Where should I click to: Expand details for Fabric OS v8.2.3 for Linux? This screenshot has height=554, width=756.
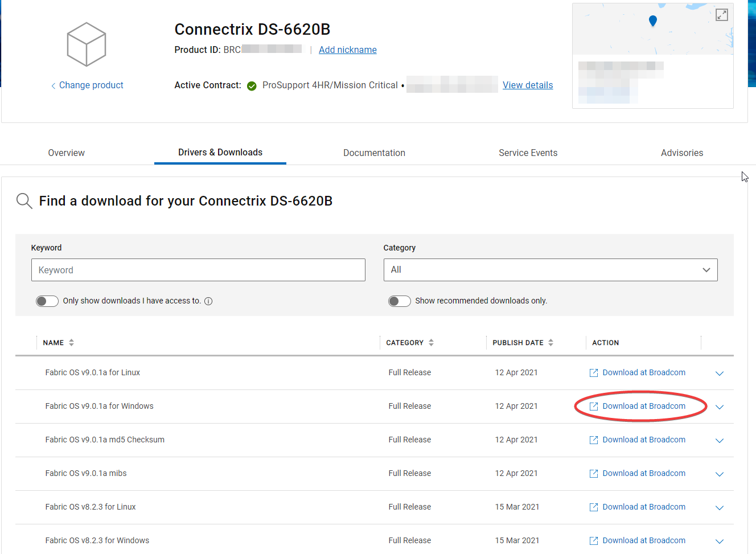719,507
